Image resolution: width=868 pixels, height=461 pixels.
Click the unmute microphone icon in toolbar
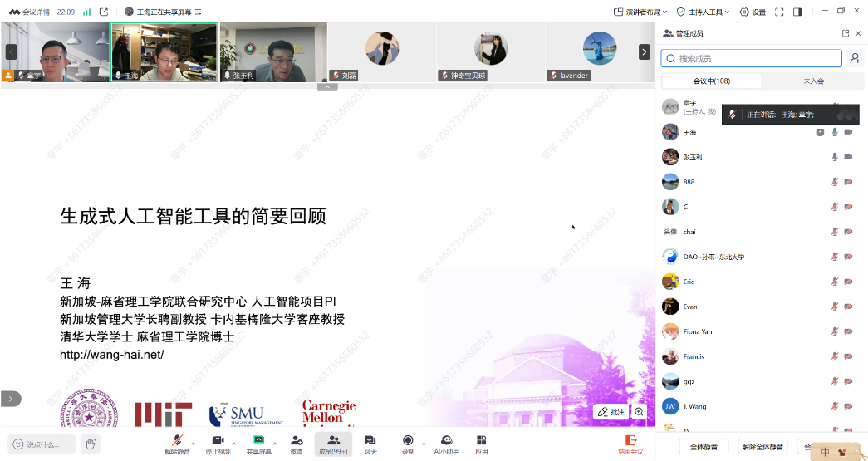click(176, 441)
